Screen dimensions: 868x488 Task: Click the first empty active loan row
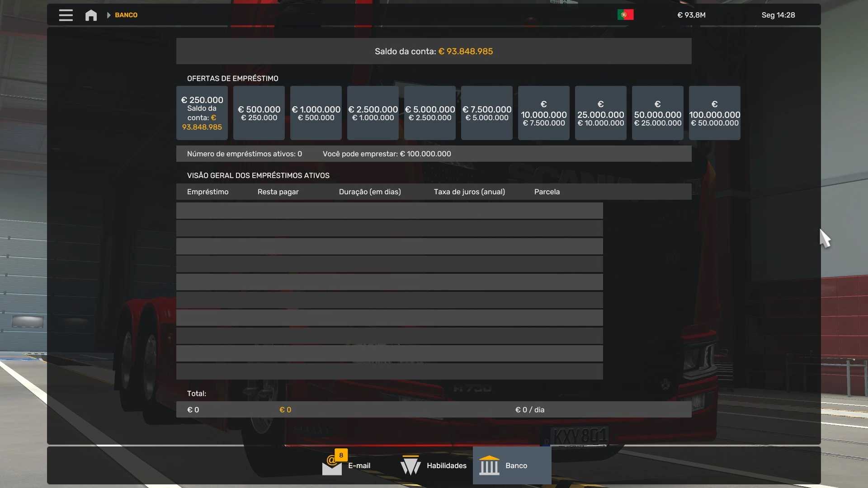coord(389,211)
